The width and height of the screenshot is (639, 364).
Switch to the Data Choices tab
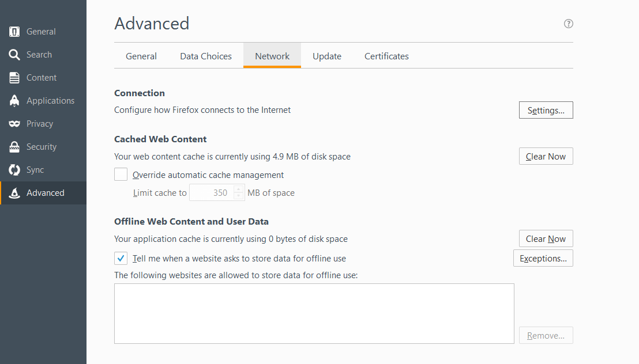coord(206,56)
